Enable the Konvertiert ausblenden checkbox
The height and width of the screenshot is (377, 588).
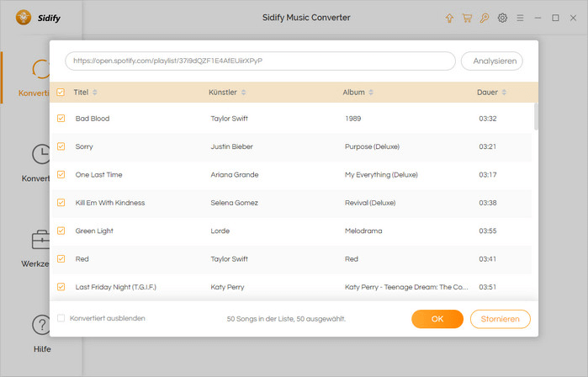point(61,318)
